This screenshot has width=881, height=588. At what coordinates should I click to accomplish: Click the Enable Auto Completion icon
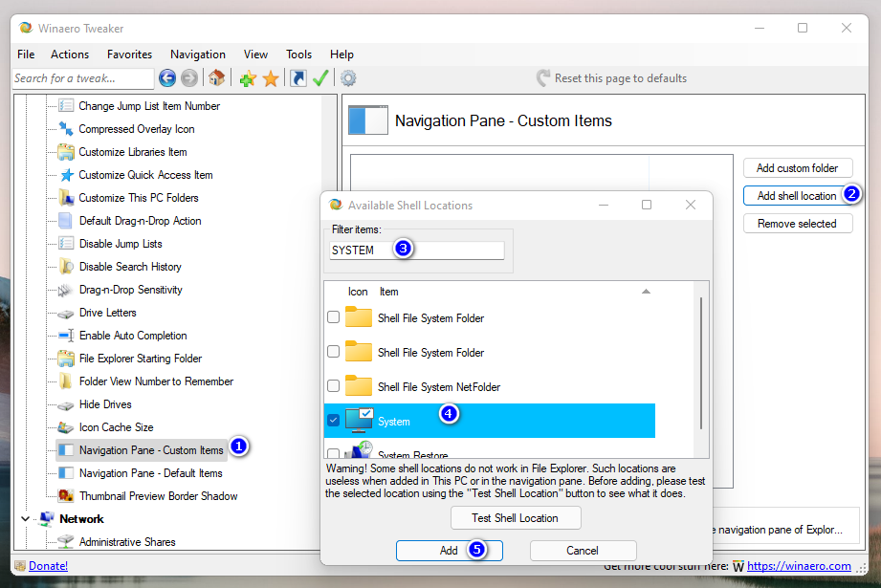click(x=66, y=336)
